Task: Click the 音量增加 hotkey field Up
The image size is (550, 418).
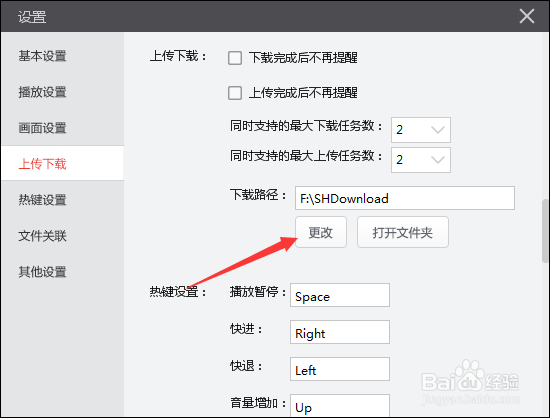Action: click(340, 406)
